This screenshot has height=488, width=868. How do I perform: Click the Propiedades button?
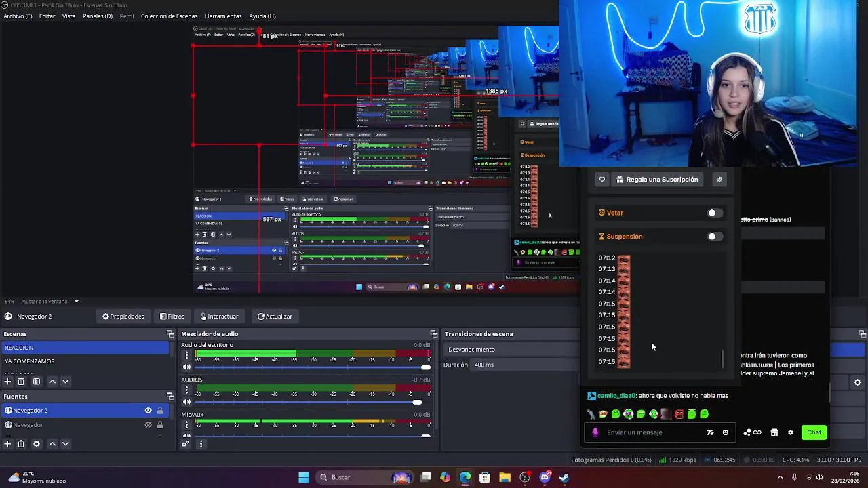coord(123,317)
